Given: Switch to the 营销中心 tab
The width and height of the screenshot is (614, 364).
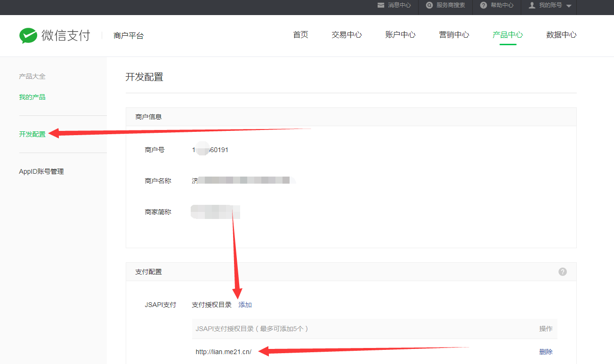Looking at the screenshot, I should coord(454,35).
